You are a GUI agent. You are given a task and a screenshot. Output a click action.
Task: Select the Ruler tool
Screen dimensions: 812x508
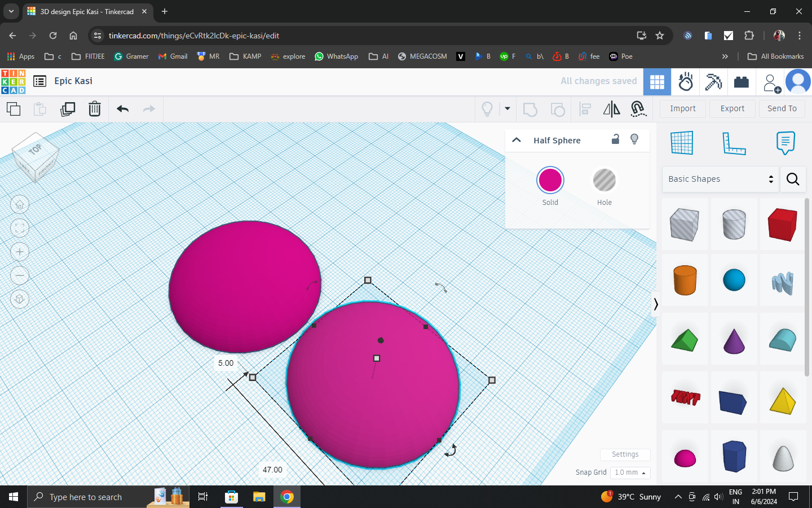pos(734,143)
